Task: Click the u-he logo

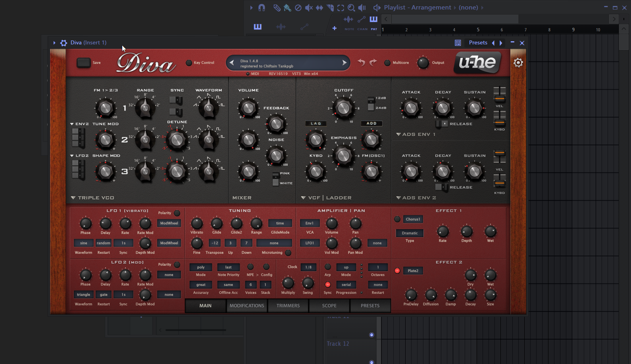Action: [477, 62]
